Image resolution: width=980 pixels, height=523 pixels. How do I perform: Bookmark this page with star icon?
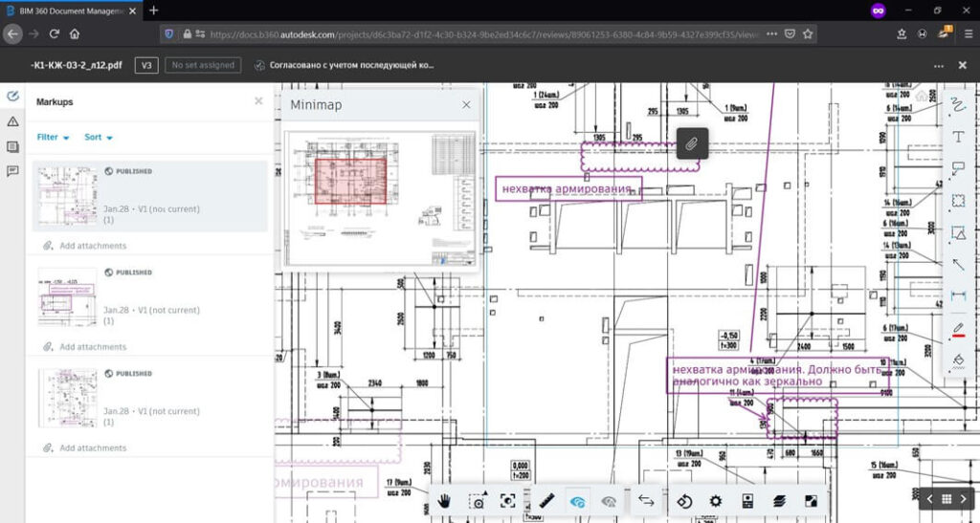tap(808, 34)
